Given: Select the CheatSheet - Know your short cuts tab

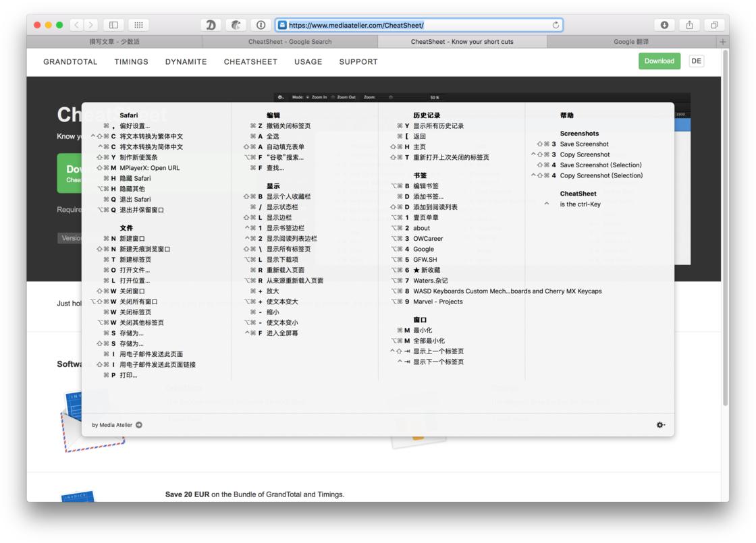Looking at the screenshot, I should [x=462, y=42].
